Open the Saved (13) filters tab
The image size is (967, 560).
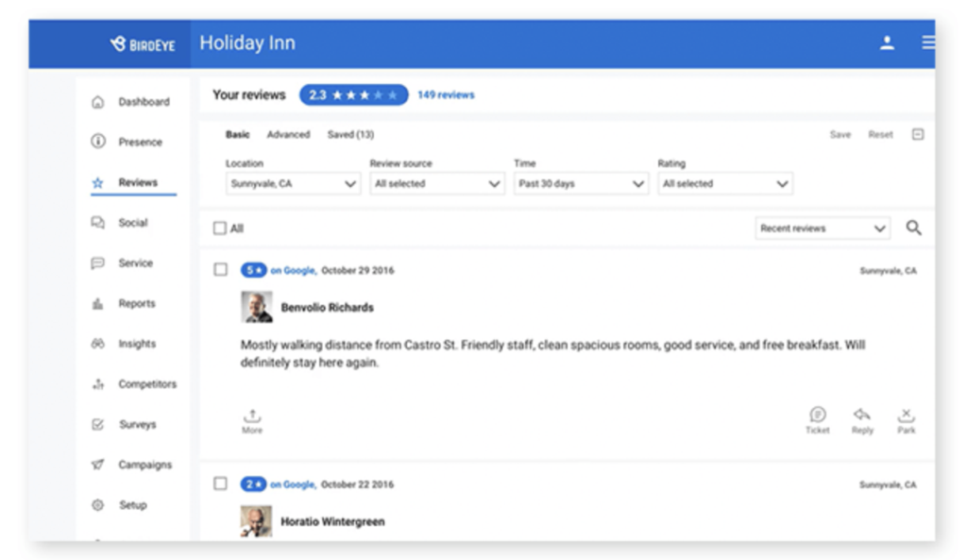[350, 134]
